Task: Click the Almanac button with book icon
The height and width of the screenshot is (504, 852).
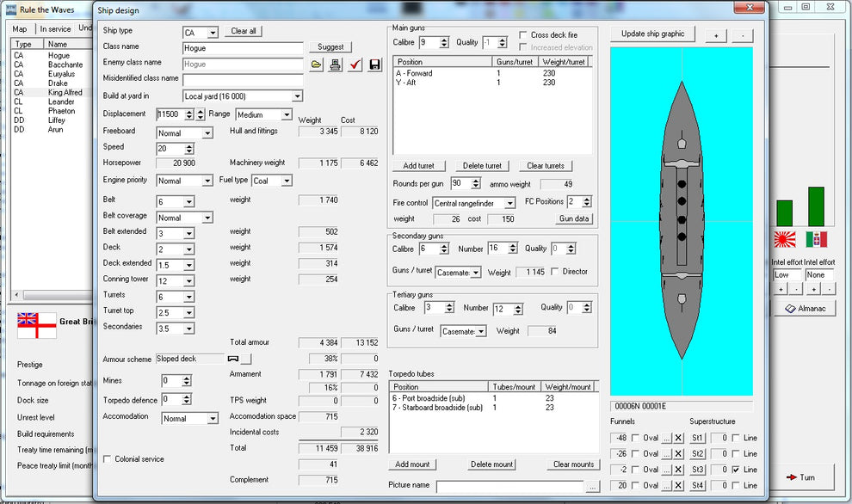Action: tap(804, 308)
